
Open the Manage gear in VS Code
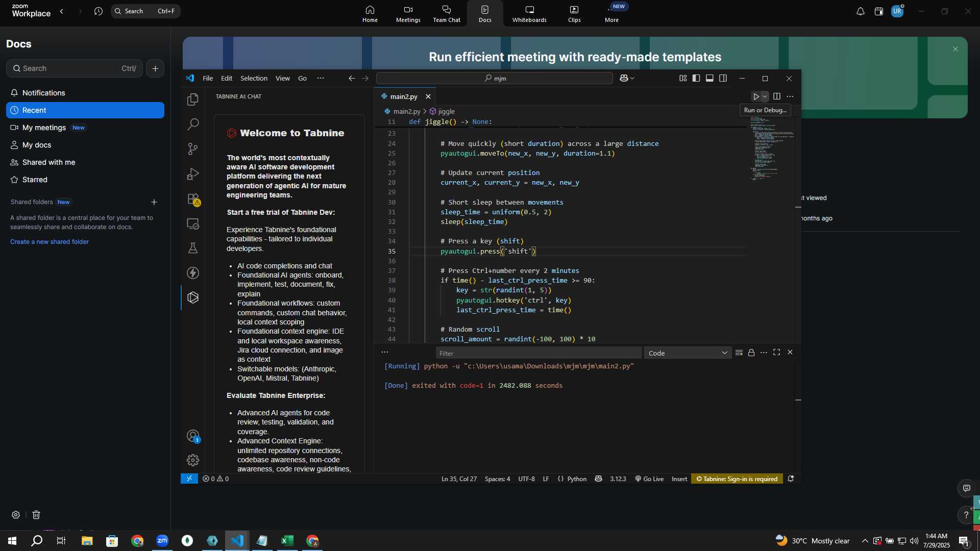tap(193, 460)
